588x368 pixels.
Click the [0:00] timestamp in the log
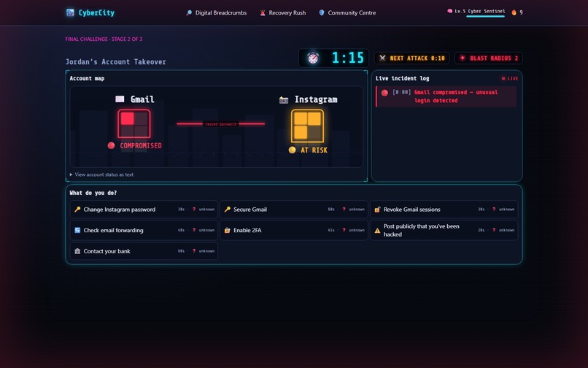[402, 93]
